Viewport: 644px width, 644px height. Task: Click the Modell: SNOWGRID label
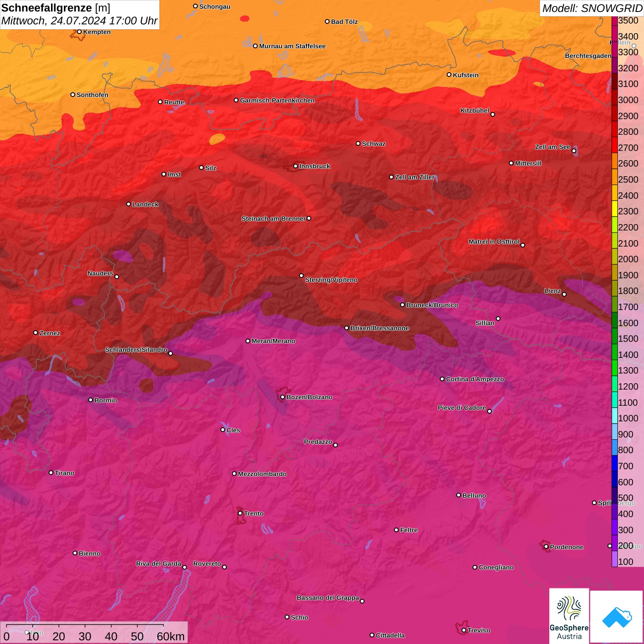592,8
